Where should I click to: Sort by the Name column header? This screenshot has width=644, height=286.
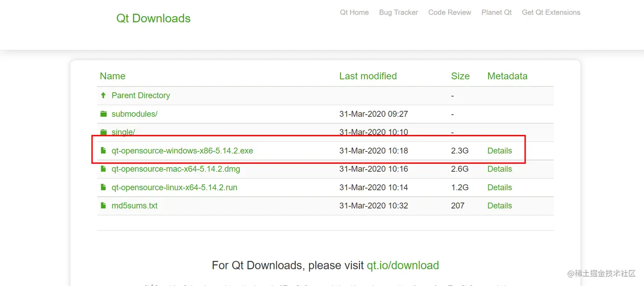pos(112,76)
